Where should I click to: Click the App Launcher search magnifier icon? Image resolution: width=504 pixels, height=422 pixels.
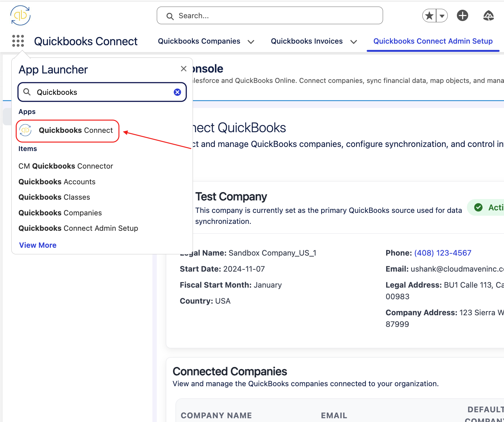(x=27, y=92)
